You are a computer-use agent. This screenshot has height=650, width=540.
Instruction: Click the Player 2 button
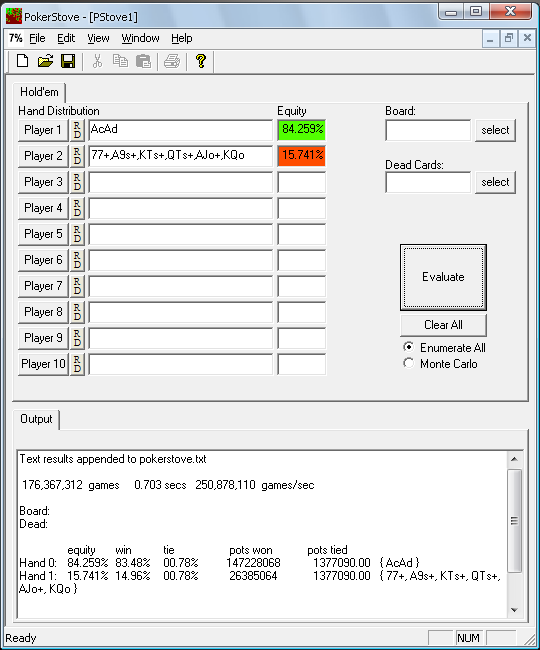pyautogui.click(x=43, y=156)
